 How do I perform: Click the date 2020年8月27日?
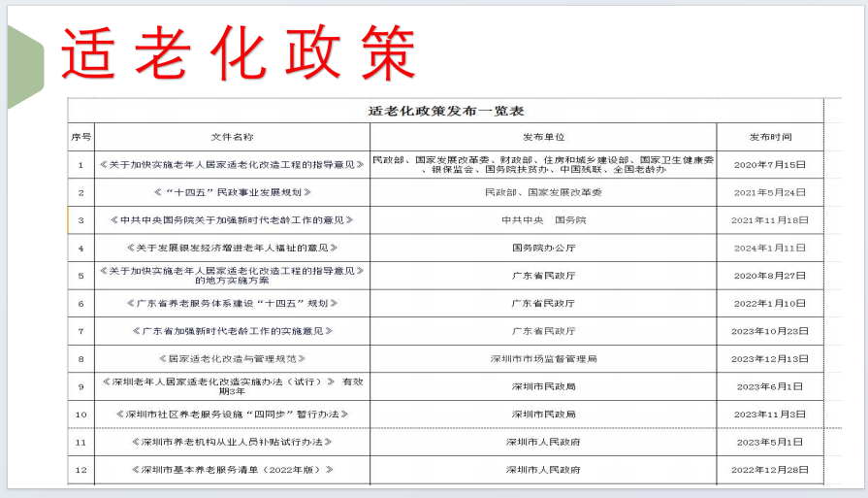(770, 276)
